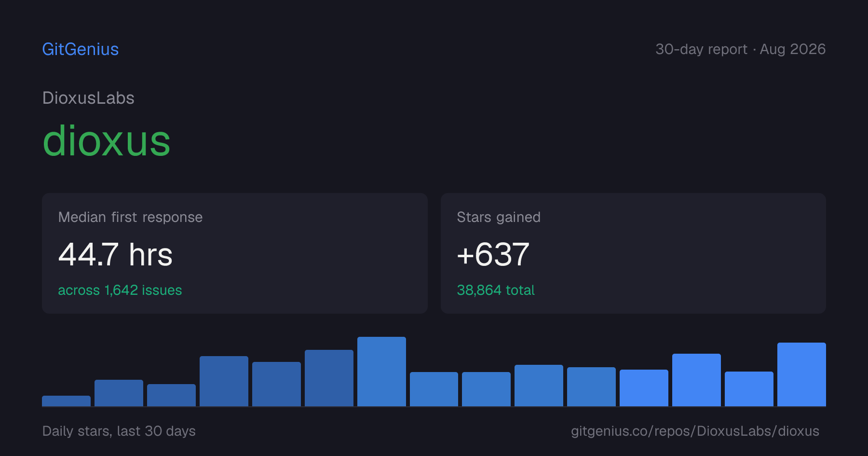Image resolution: width=868 pixels, height=456 pixels.
Task: Click "across 1,642 issues" text
Action: pos(120,290)
